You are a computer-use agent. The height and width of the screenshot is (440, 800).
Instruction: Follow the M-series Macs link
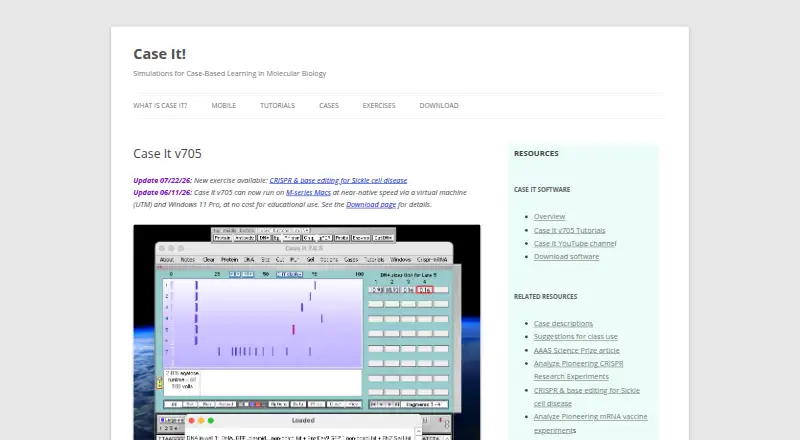pos(308,192)
